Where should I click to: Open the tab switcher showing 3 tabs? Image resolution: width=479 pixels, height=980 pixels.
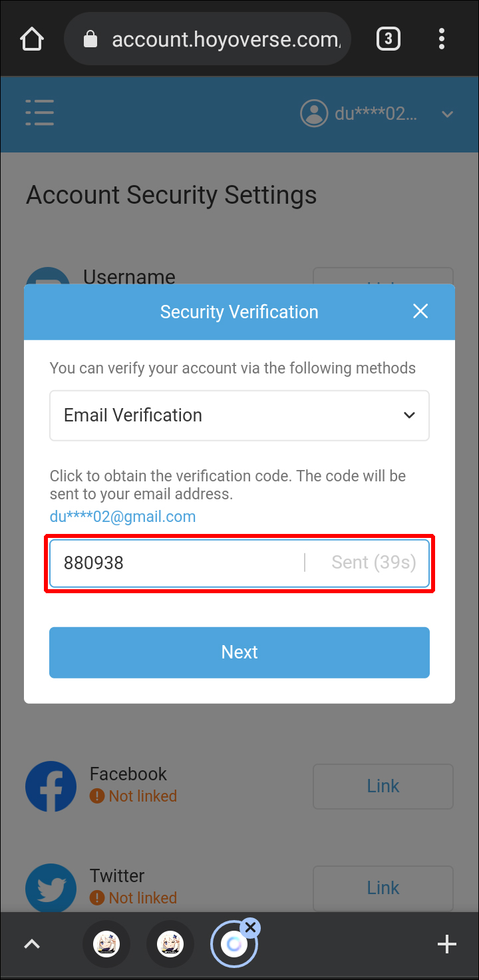[x=389, y=39]
